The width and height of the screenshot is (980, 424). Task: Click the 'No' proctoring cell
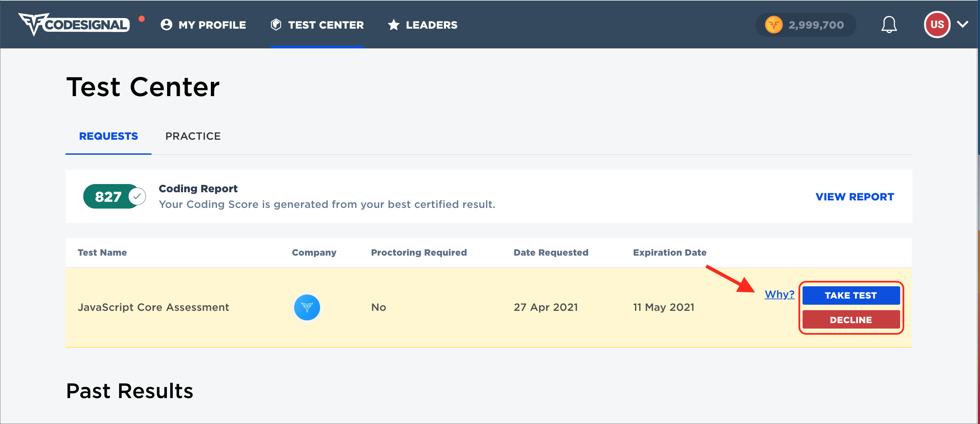pyautogui.click(x=378, y=307)
